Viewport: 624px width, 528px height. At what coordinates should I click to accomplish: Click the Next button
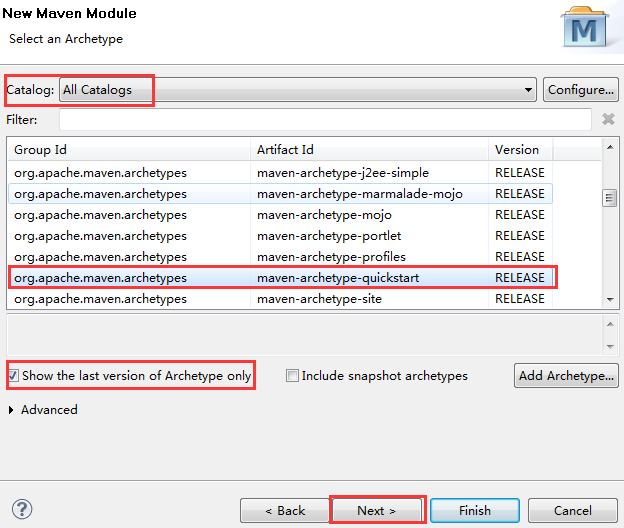pos(376,510)
